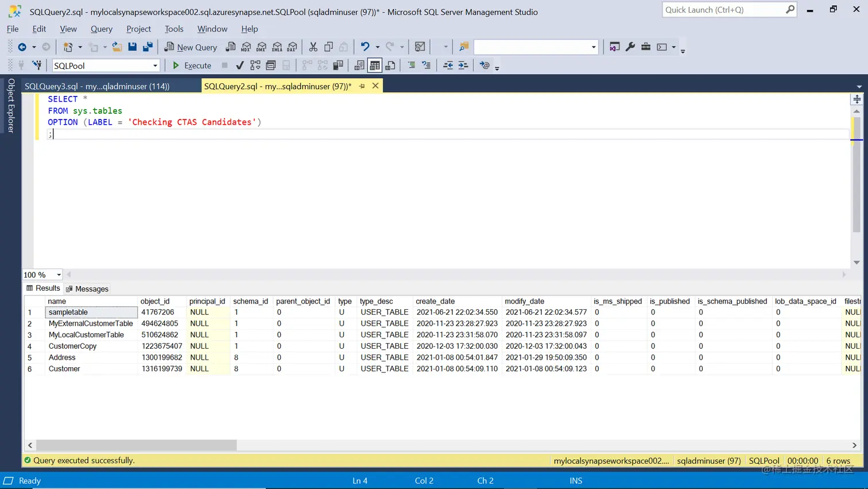Click the Execute button
Image resolution: width=868 pixels, height=489 pixels.
tap(192, 66)
